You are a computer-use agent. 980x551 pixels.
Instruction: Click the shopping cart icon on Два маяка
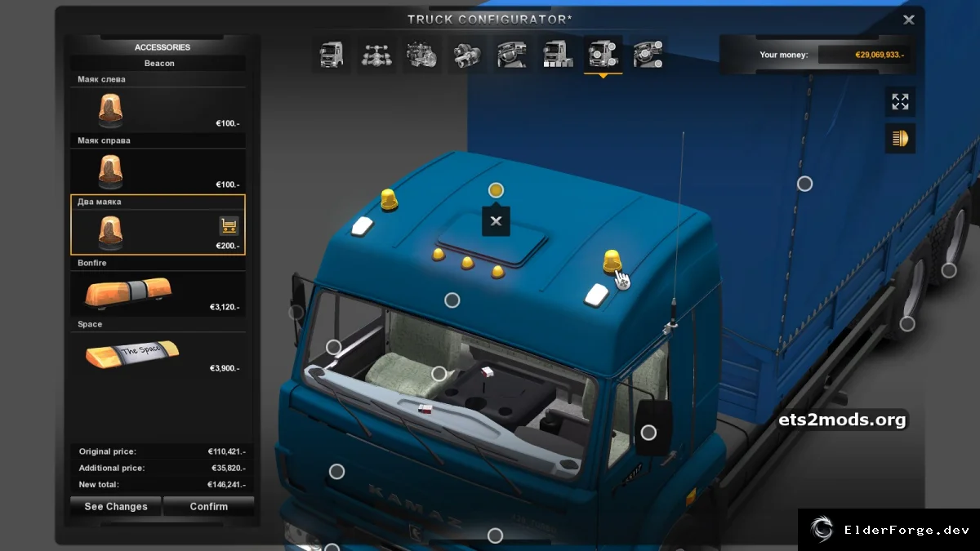coord(229,225)
